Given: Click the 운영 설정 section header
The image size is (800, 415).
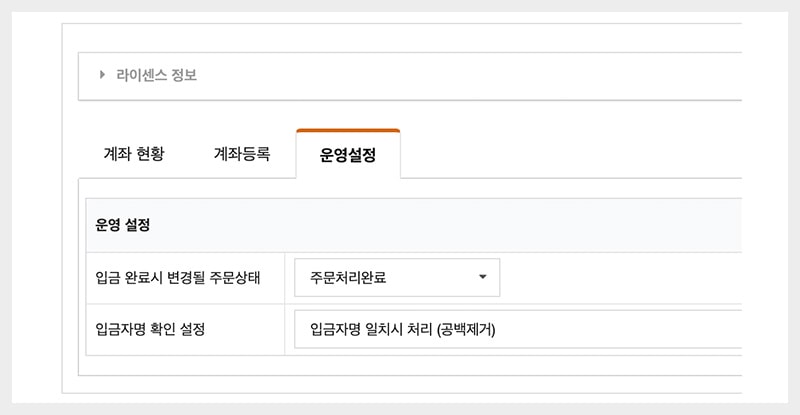Looking at the screenshot, I should 123,225.
